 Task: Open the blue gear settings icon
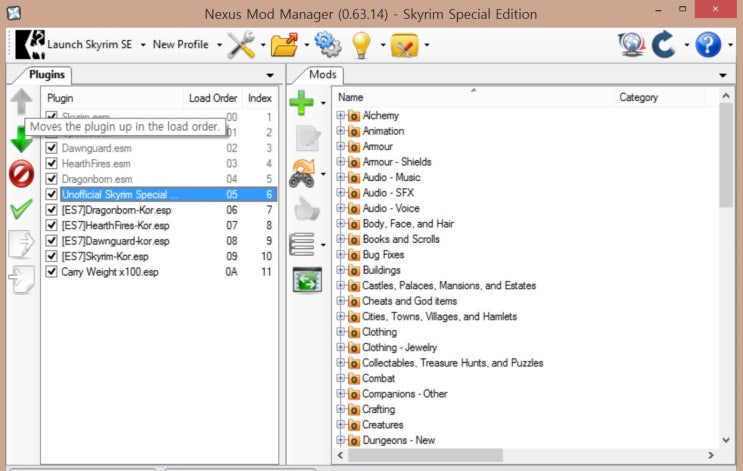pyautogui.click(x=328, y=44)
